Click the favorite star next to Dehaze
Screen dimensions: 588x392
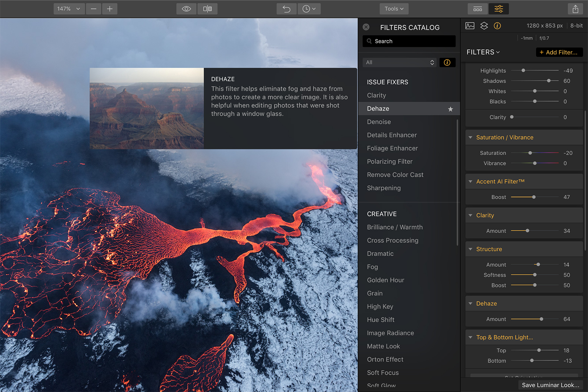[x=450, y=109]
